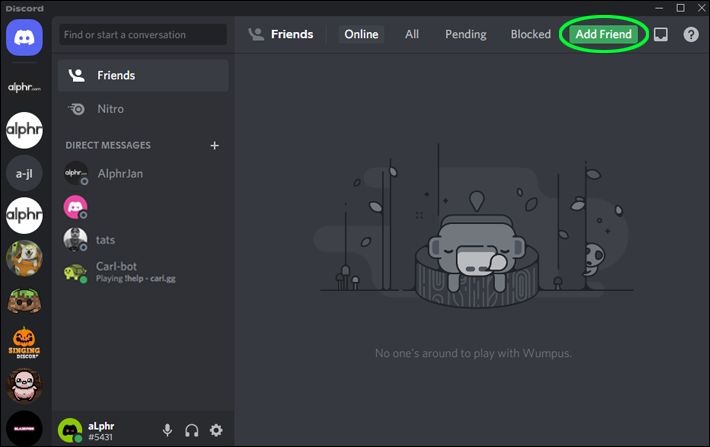Image resolution: width=710 pixels, height=447 pixels.
Task: Open the a-jl server
Action: (x=24, y=173)
